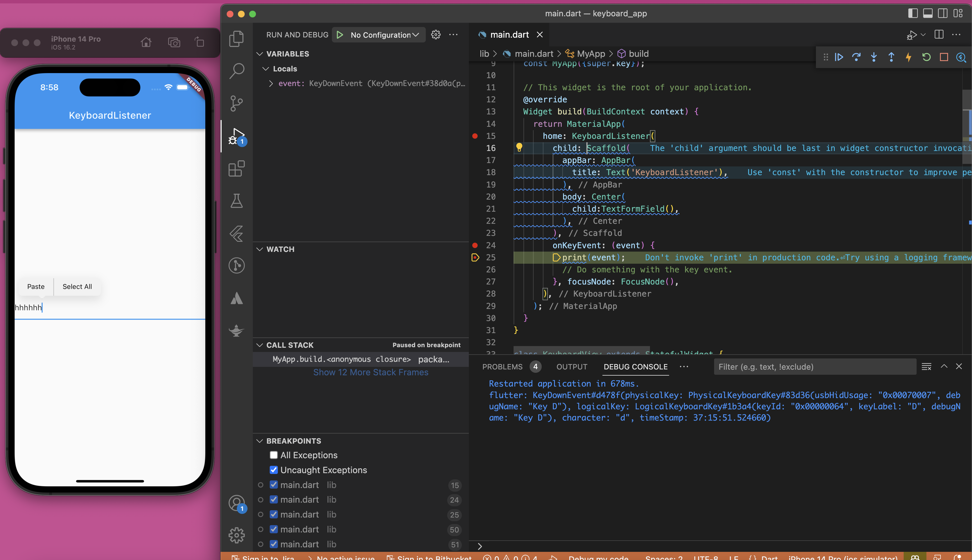The image size is (972, 560).
Task: Collapse the WATCH section
Action: pyautogui.click(x=260, y=249)
